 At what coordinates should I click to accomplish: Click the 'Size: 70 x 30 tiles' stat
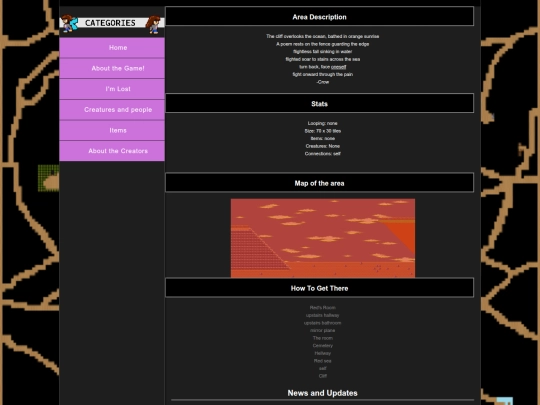(x=323, y=131)
